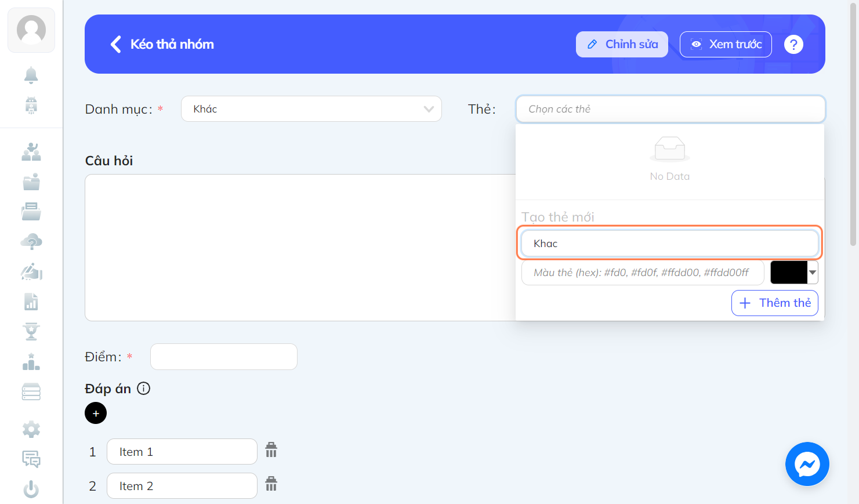Viewport: 859px width, 504px height.
Task: Open the Chọn các thẻ tag selector
Action: click(670, 109)
